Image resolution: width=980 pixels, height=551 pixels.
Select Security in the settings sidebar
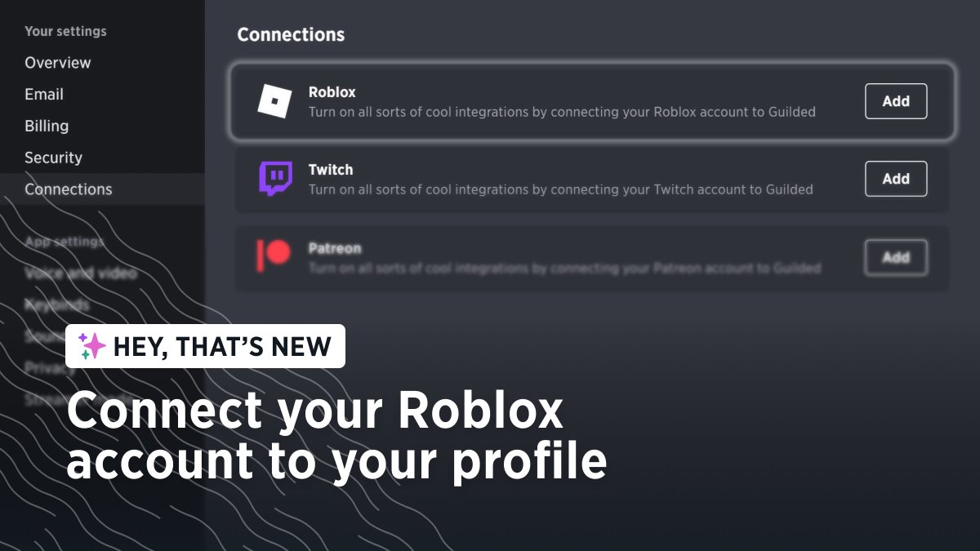click(x=53, y=158)
